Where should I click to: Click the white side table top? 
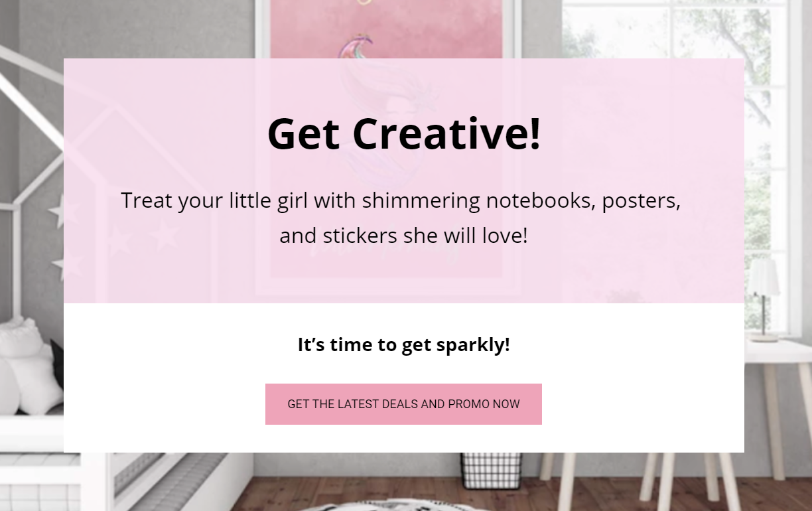778,351
